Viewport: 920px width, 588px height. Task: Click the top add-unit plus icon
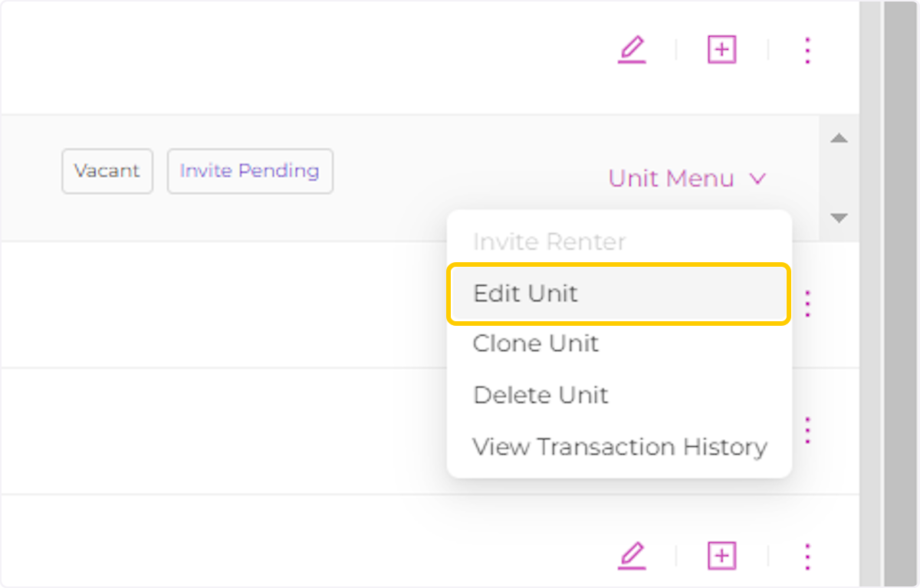click(721, 49)
